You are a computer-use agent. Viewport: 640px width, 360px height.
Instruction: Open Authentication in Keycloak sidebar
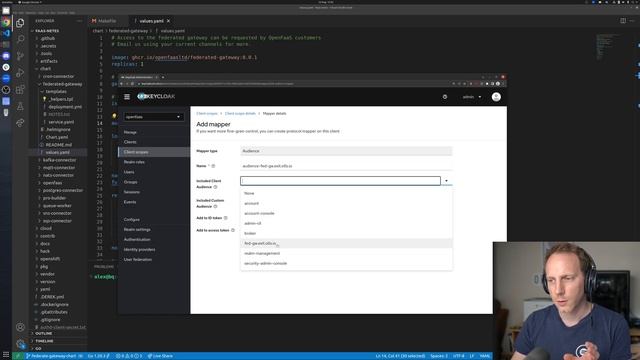pyautogui.click(x=137, y=240)
